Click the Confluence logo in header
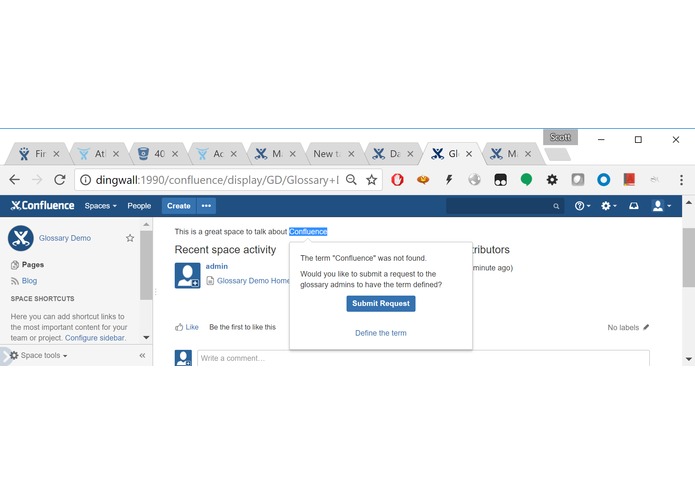The height and width of the screenshot is (494, 695). click(x=43, y=206)
